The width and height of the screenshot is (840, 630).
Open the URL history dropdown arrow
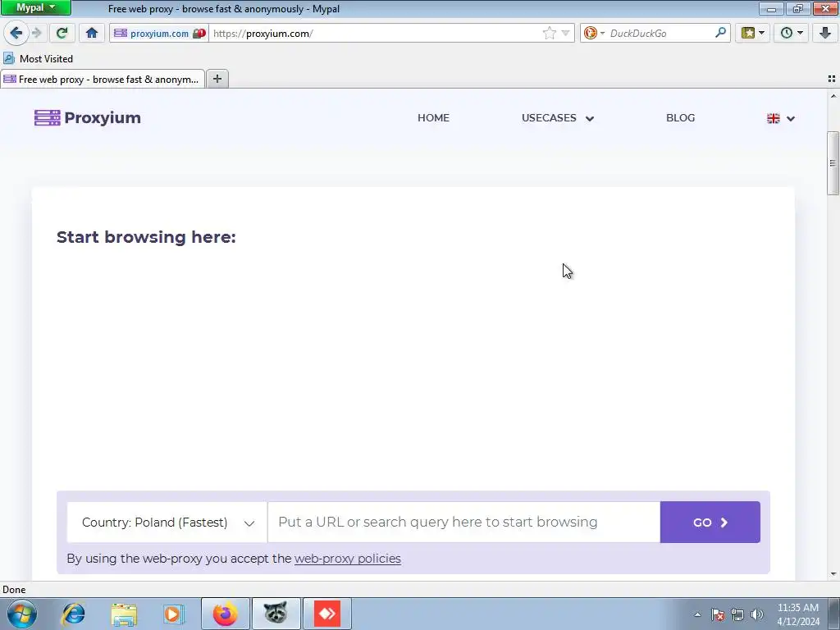565,33
